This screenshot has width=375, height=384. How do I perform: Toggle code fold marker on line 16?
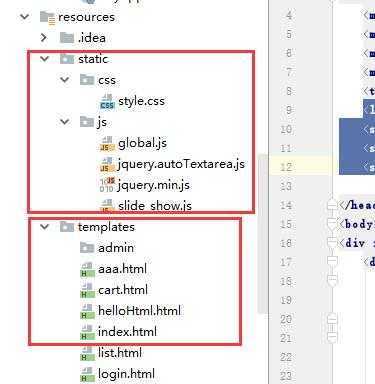click(332, 243)
